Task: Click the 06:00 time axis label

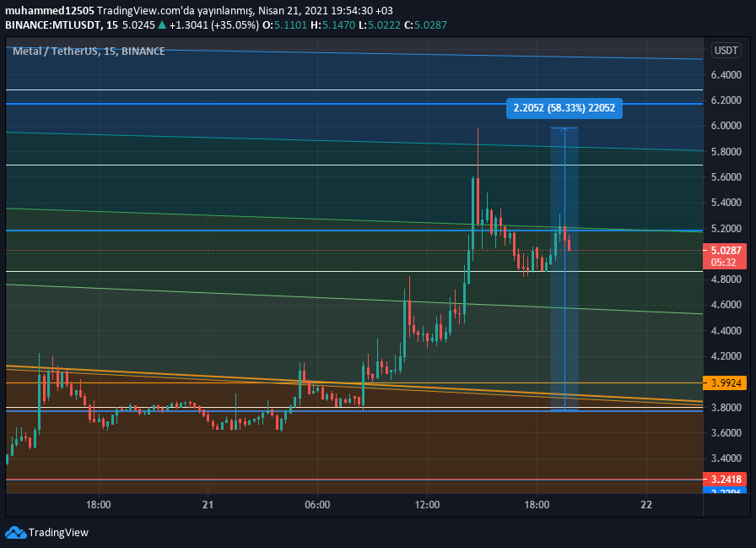Action: 318,505
